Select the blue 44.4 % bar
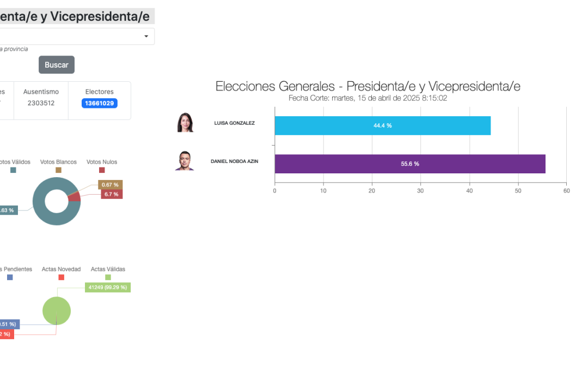The height and width of the screenshot is (368, 588). 383,125
